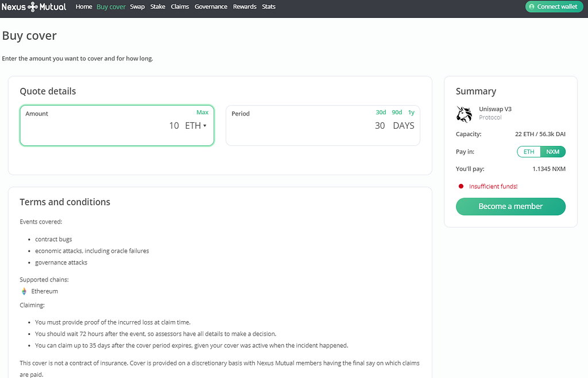This screenshot has width=588, height=378.
Task: Click the red insufficient funds indicator dot
Action: pyautogui.click(x=461, y=186)
